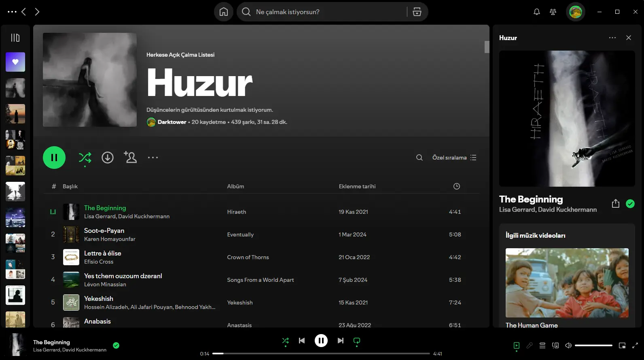Select the Lettre à élise track

[102, 253]
